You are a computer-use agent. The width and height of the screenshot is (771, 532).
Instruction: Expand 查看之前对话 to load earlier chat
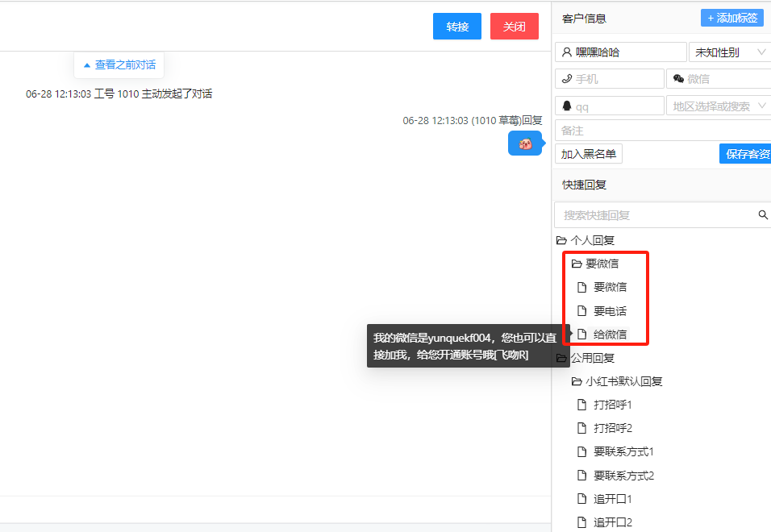click(119, 64)
